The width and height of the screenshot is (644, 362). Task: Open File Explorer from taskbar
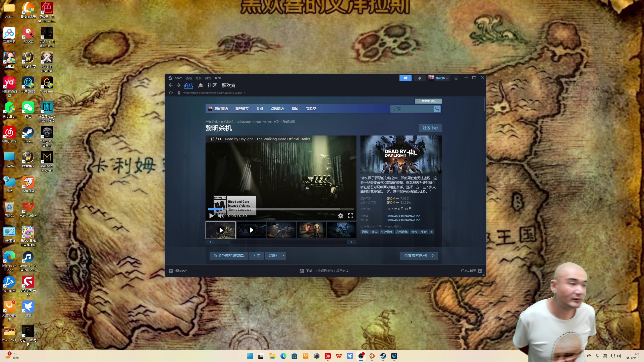click(x=272, y=356)
